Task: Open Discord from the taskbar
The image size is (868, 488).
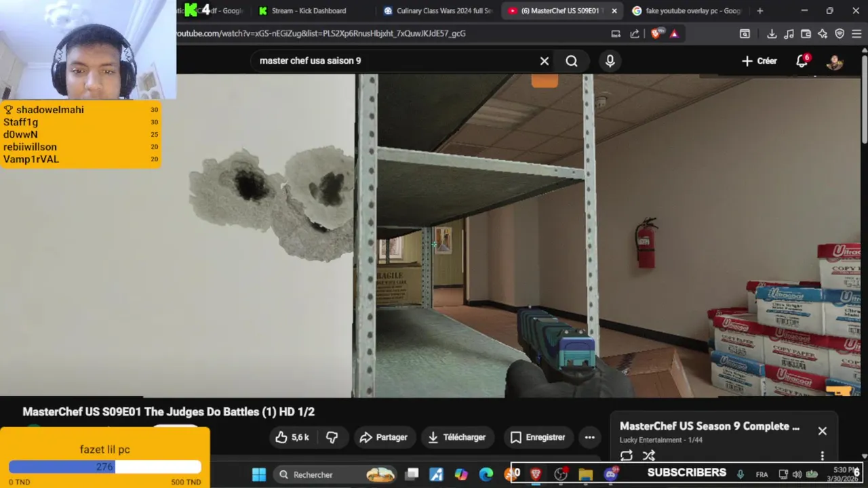Action: [611, 474]
